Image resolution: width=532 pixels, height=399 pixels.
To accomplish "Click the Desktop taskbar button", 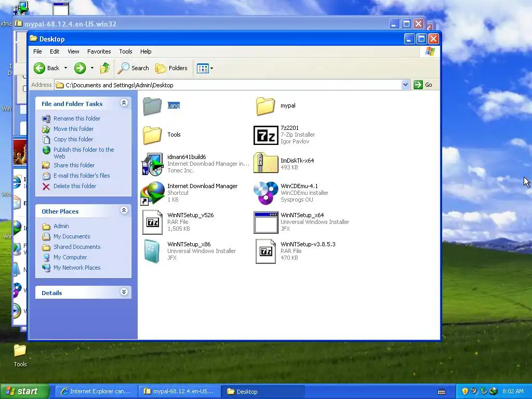I will pyautogui.click(x=263, y=392).
